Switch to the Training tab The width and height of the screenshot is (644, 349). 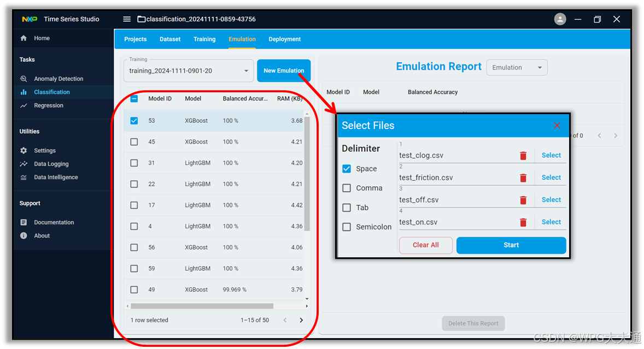204,39
